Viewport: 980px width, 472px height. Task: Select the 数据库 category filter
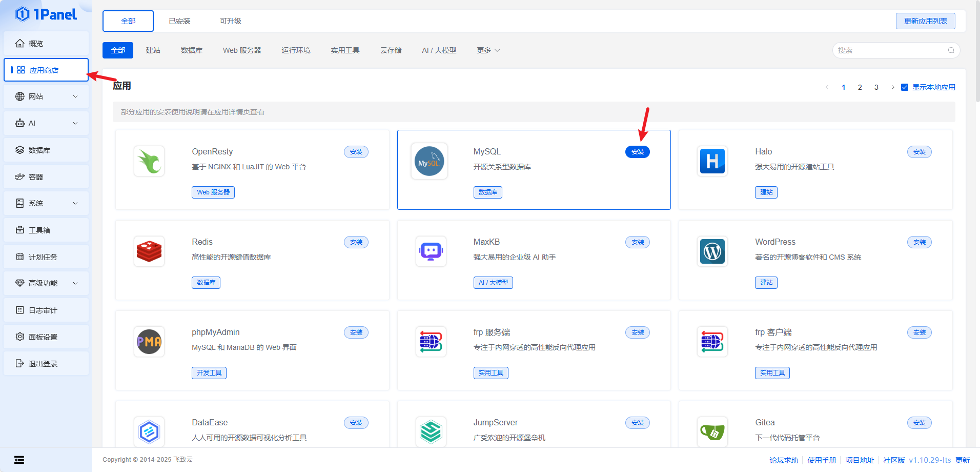[x=192, y=50]
